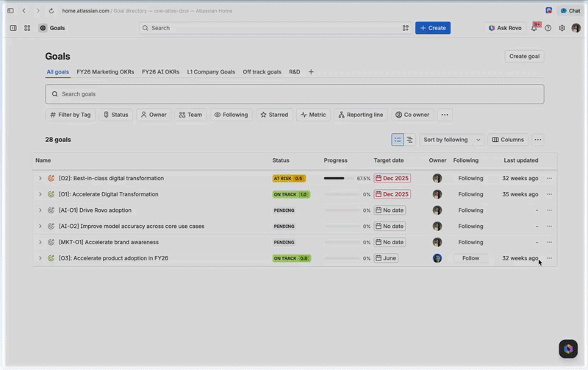
Task: Open Ask Rovo assistant
Action: 505,28
